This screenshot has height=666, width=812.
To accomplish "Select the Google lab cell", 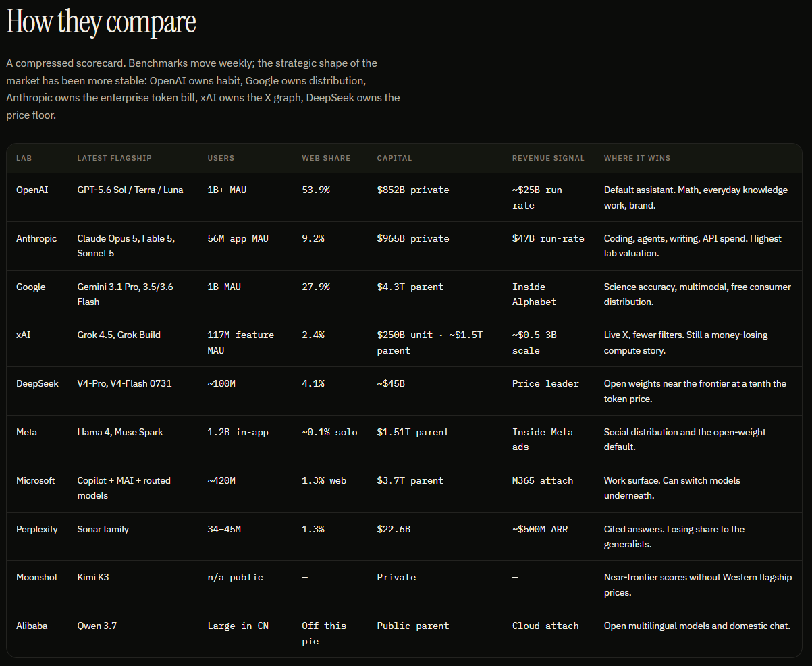I will pos(31,287).
